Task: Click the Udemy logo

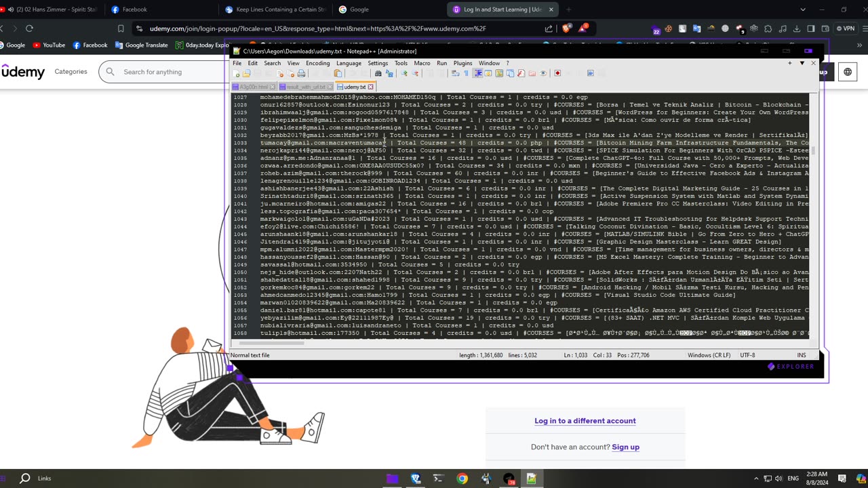Action: [24, 71]
